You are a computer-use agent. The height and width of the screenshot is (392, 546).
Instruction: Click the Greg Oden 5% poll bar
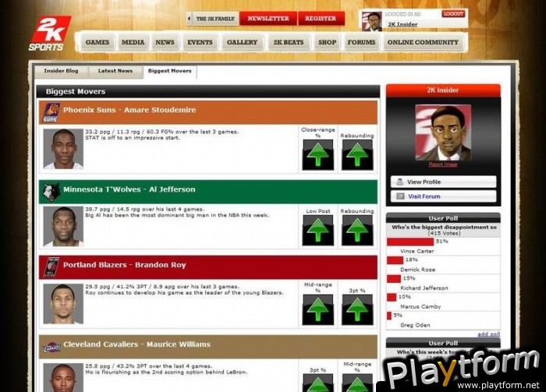(x=389, y=316)
